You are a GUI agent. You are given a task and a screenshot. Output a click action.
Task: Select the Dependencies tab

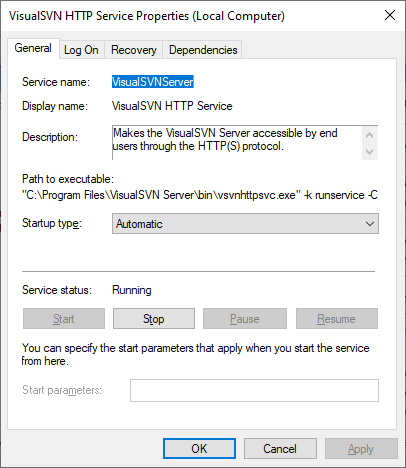point(203,50)
